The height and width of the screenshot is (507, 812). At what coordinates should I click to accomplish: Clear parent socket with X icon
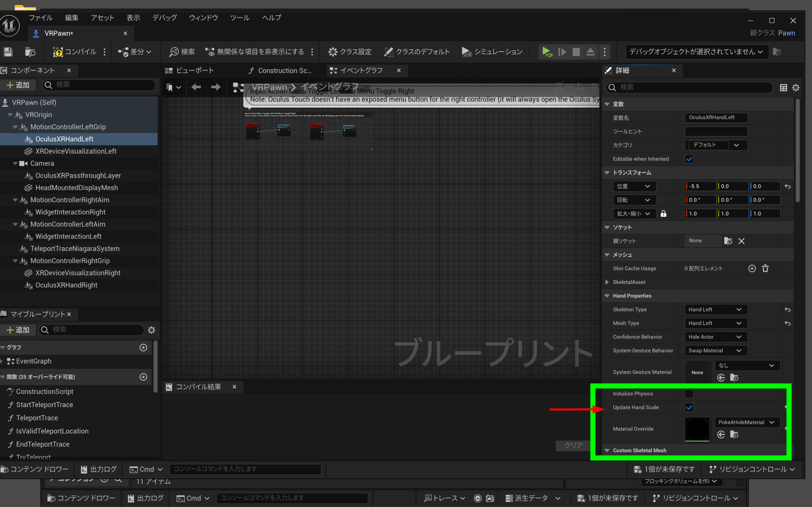pos(741,241)
